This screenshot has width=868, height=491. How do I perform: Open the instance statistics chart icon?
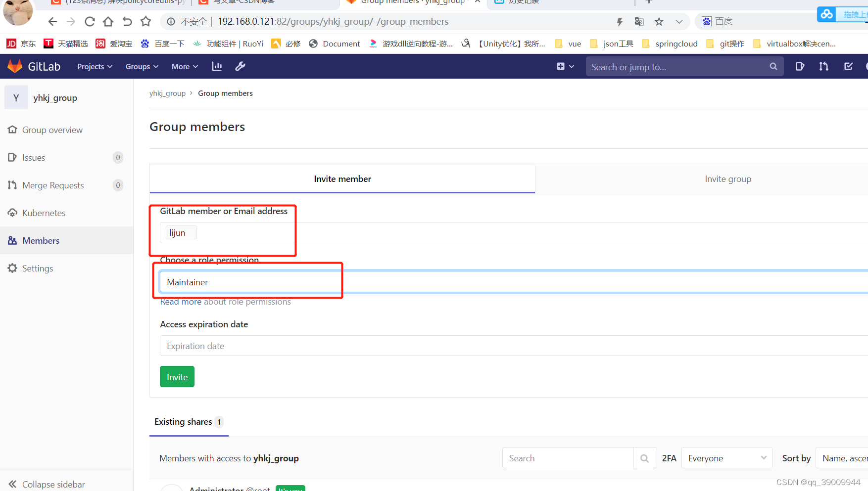click(x=217, y=66)
